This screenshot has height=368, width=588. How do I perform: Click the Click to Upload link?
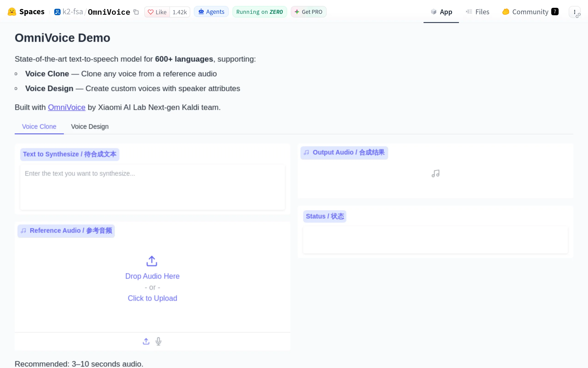pos(152,298)
